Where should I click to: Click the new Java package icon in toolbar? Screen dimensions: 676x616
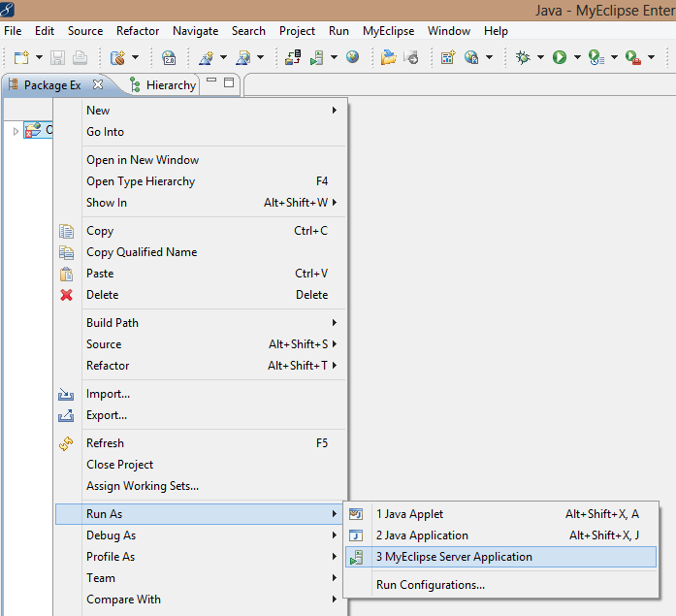[x=117, y=57]
